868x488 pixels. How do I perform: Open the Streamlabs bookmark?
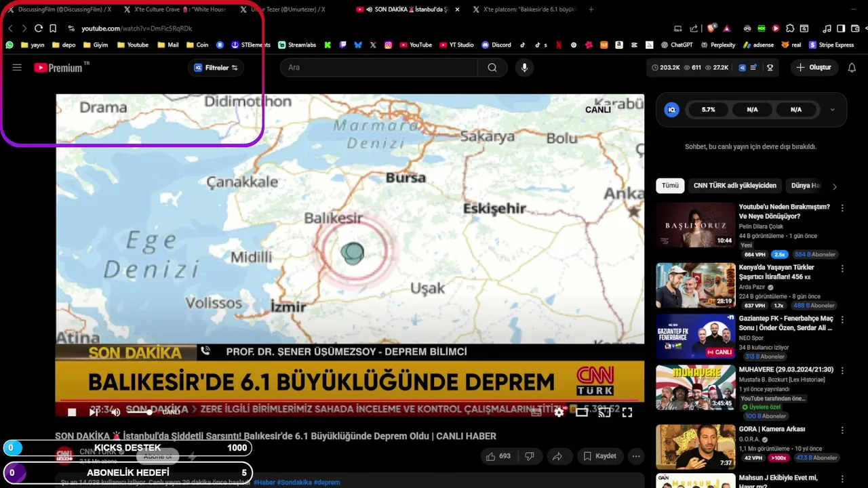[x=297, y=45]
